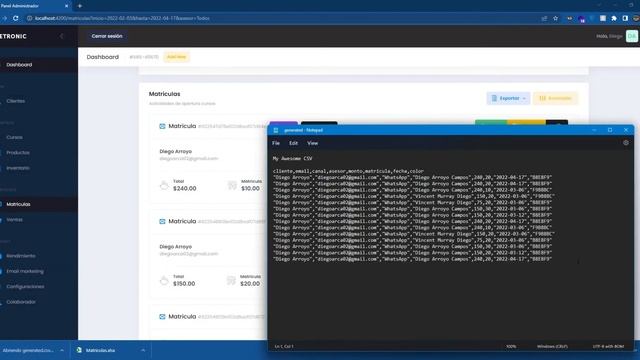Open the Exportar dropdown button
Viewport: 640px width, 360px height.
pos(508,98)
